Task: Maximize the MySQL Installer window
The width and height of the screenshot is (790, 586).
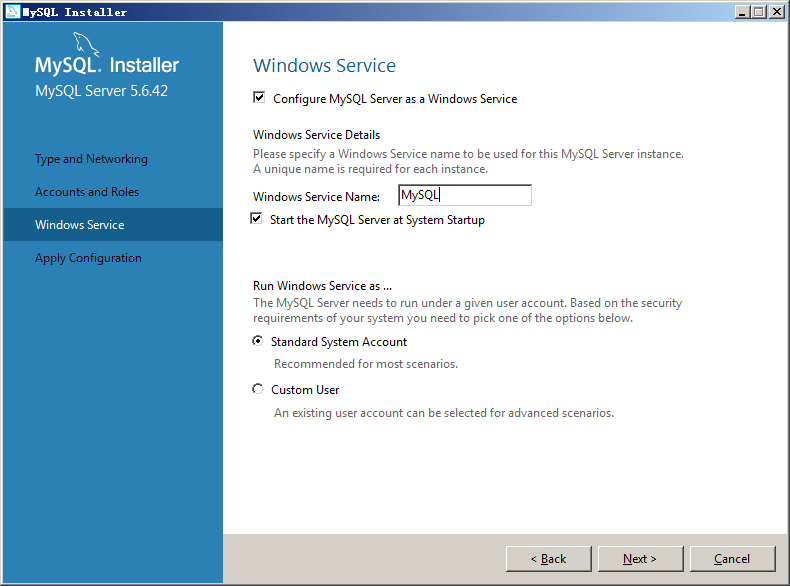Action: pyautogui.click(x=759, y=12)
